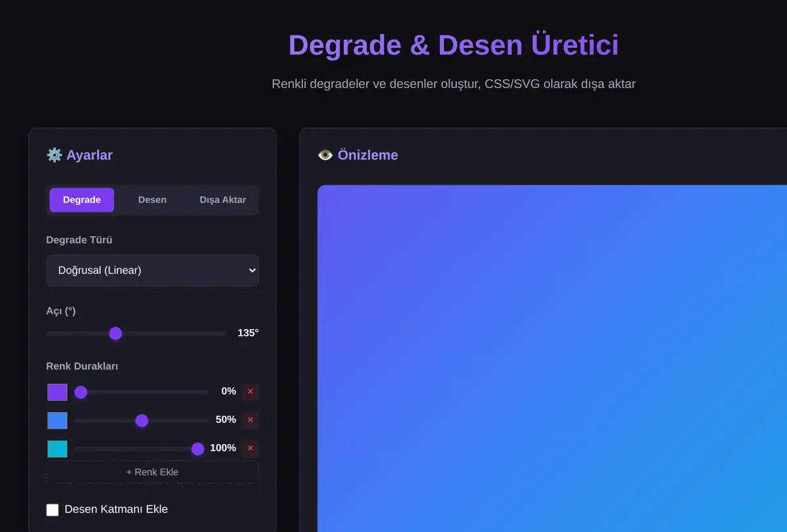Click the Degrade Türü label
Image resolution: width=787 pixels, height=532 pixels.
[79, 240]
